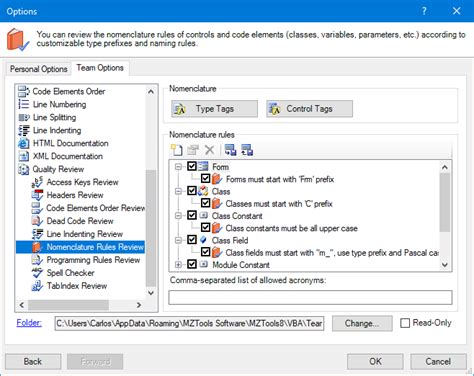Click the Back button
The width and height of the screenshot is (474, 376).
pos(33,362)
